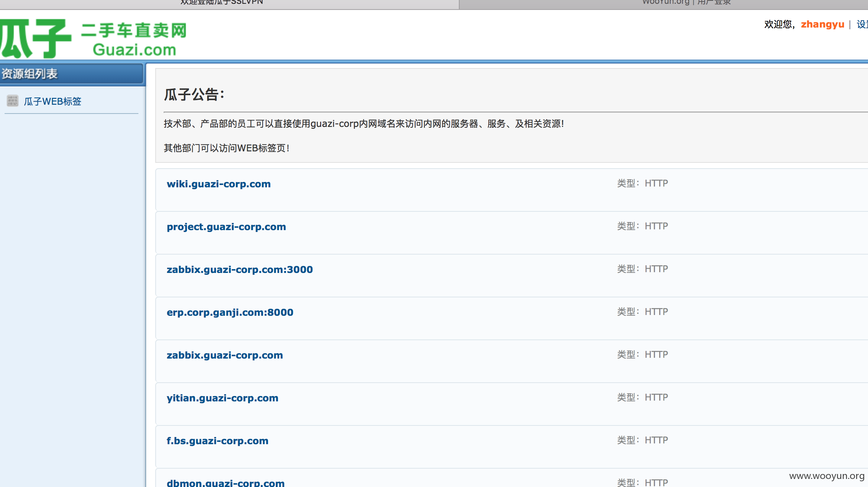Click 类型: HTTP on the wiki.guazi-corp.com row
This screenshot has width=868, height=487.
[642, 183]
